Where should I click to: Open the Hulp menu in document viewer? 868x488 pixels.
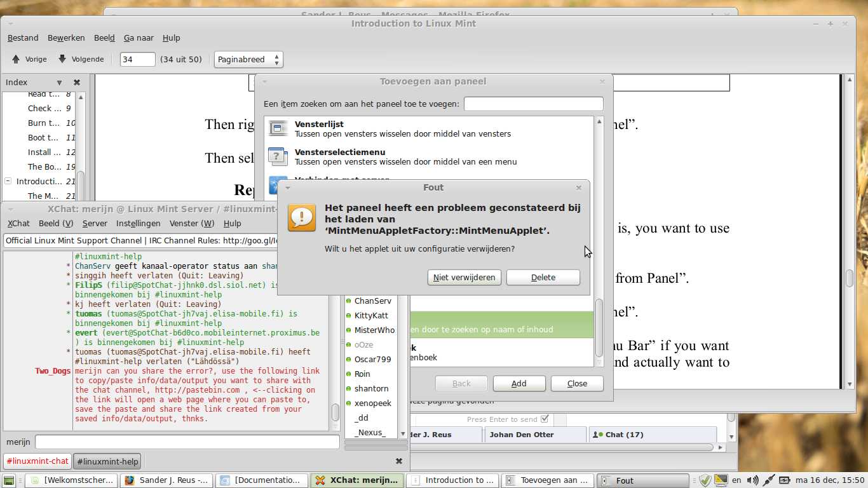(172, 38)
